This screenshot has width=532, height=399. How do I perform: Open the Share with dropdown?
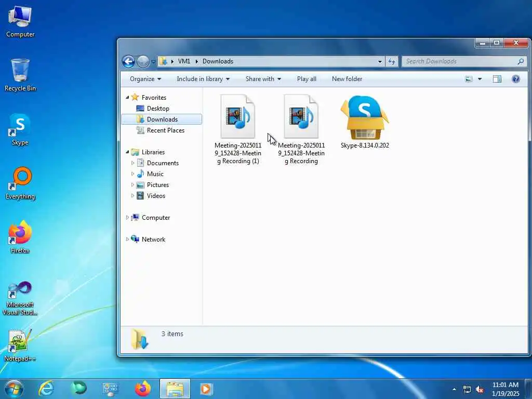[263, 79]
